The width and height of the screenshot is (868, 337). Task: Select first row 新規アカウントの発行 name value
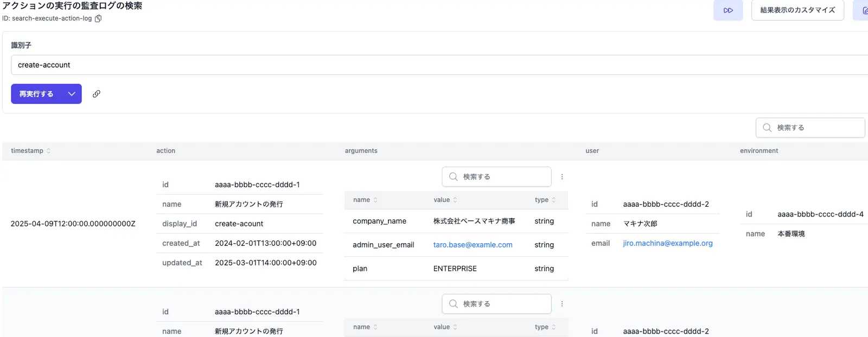tap(249, 204)
